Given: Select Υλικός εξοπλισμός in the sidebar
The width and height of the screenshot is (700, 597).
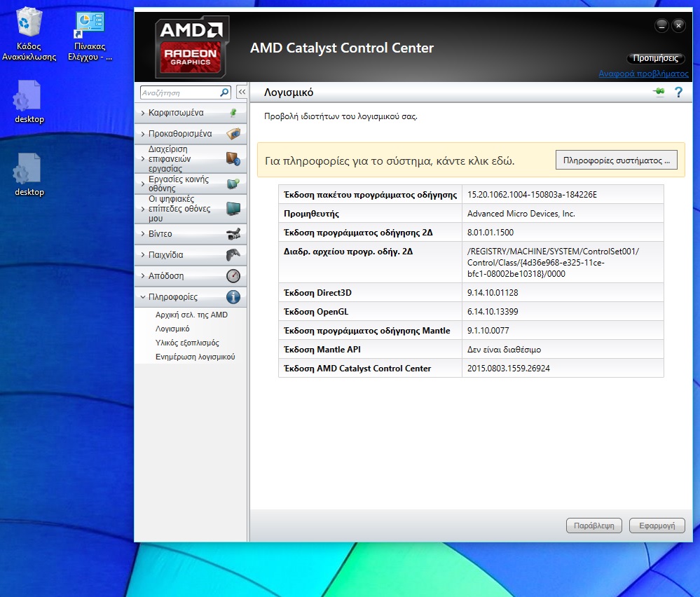Looking at the screenshot, I should (x=187, y=343).
